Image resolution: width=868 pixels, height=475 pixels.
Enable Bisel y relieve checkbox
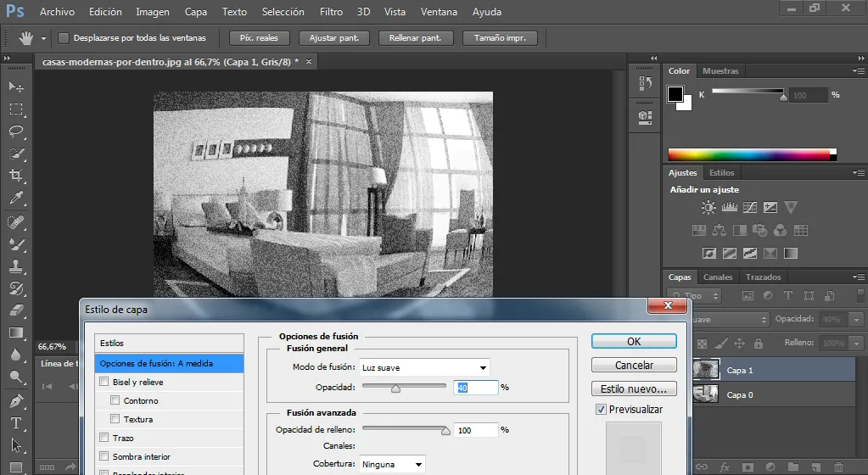coord(104,382)
